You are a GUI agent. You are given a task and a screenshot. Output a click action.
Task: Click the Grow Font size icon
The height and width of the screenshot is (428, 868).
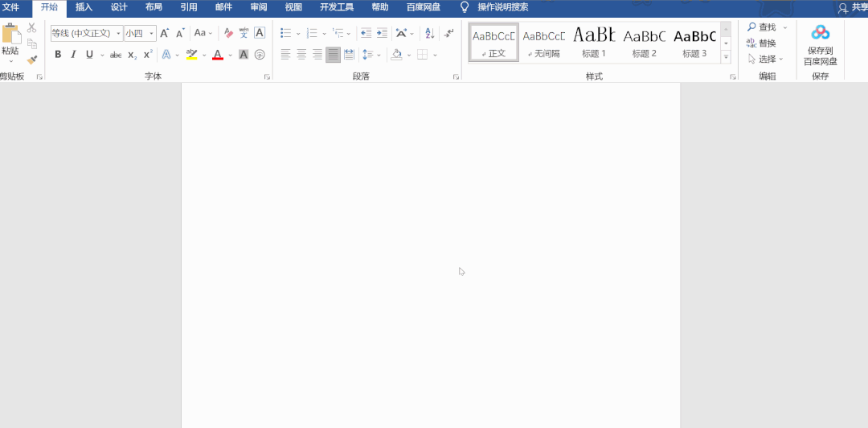(x=165, y=33)
